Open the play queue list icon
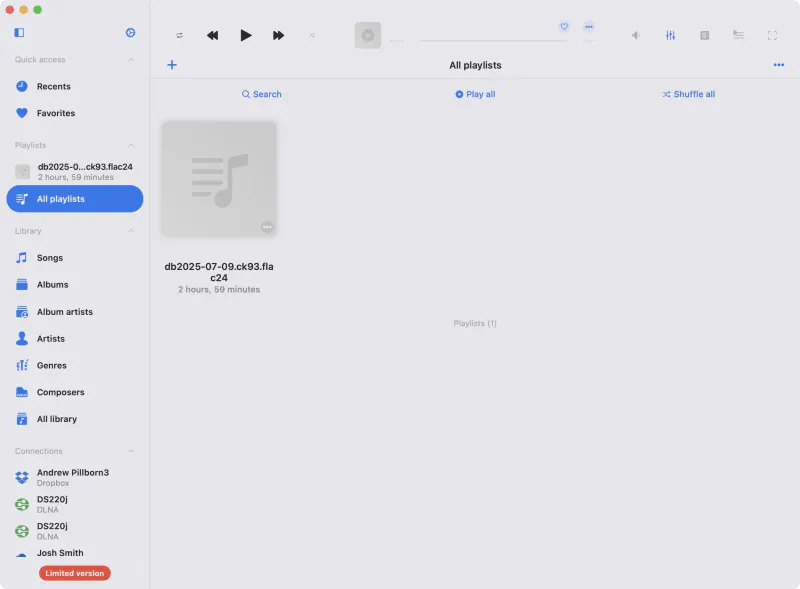The width and height of the screenshot is (800, 589). [738, 35]
